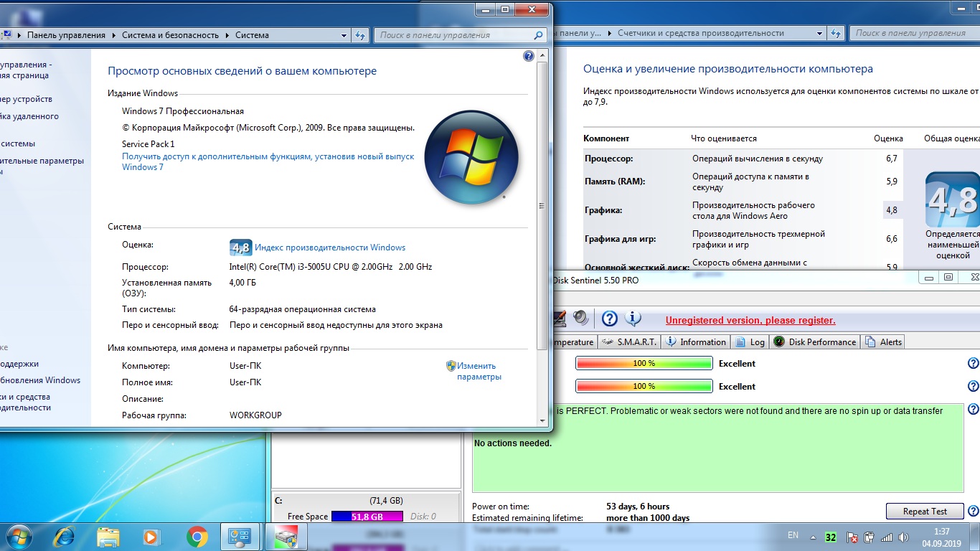Show hidden tray icons arrow
980x551 pixels.
tap(813, 537)
